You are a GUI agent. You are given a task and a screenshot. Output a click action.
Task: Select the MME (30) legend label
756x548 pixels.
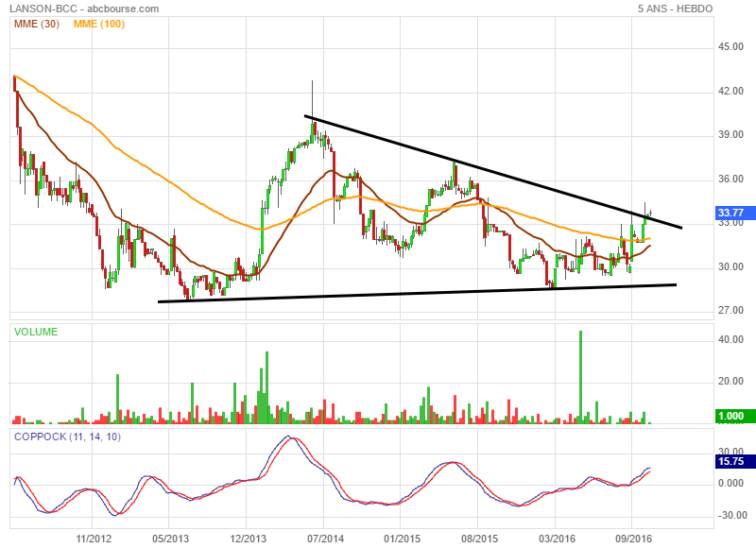(37, 24)
